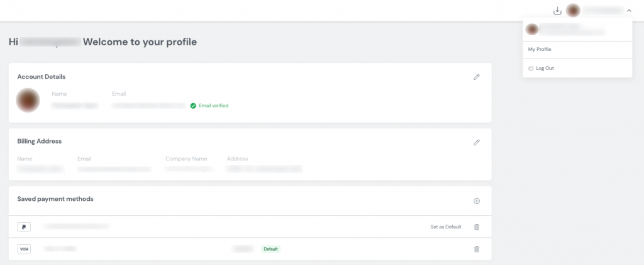Click the download icon in the header
This screenshot has height=265, width=644.
tap(557, 11)
